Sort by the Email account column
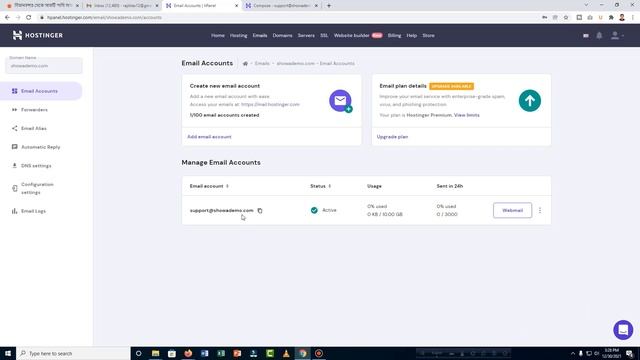This screenshot has width=640, height=360. 209,186
